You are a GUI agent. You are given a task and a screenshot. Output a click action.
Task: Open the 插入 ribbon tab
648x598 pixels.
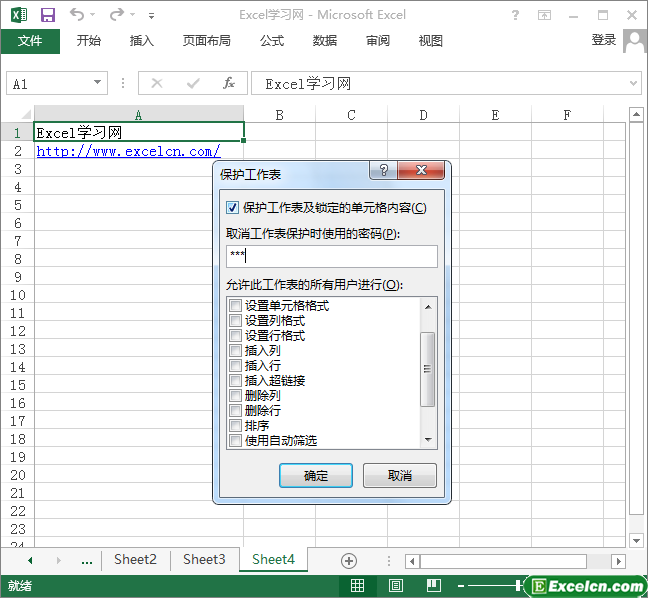(142, 41)
